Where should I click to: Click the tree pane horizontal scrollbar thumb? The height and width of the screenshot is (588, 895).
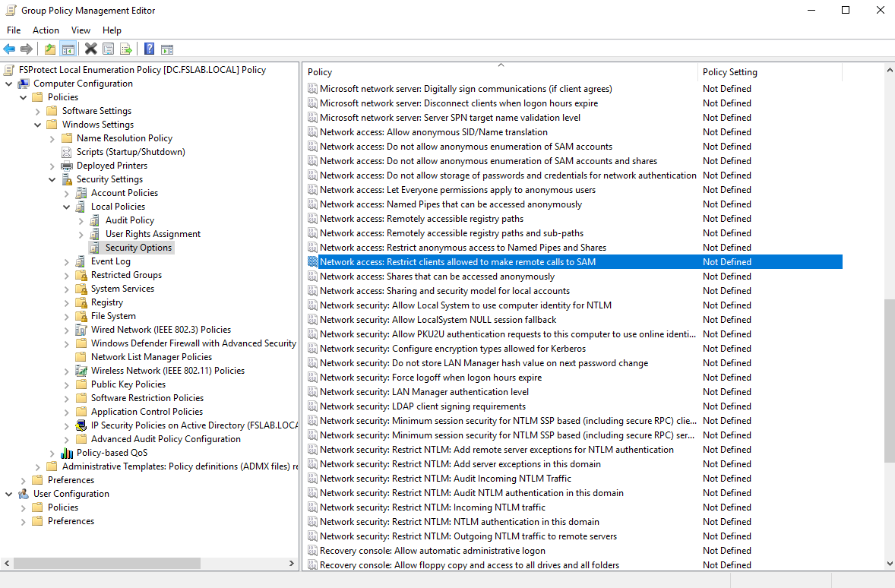point(106,564)
